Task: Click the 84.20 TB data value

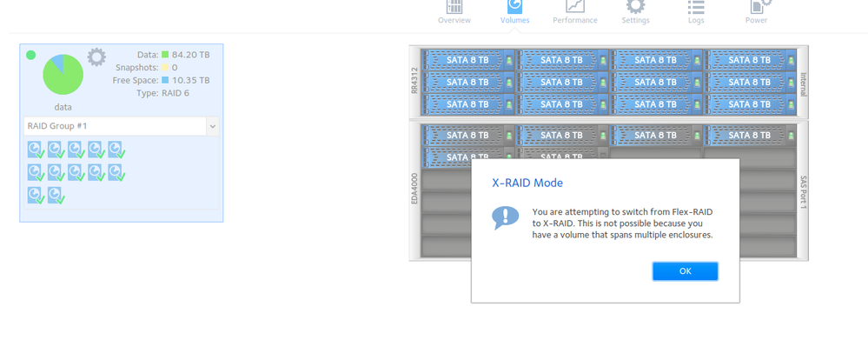Action: click(x=191, y=55)
